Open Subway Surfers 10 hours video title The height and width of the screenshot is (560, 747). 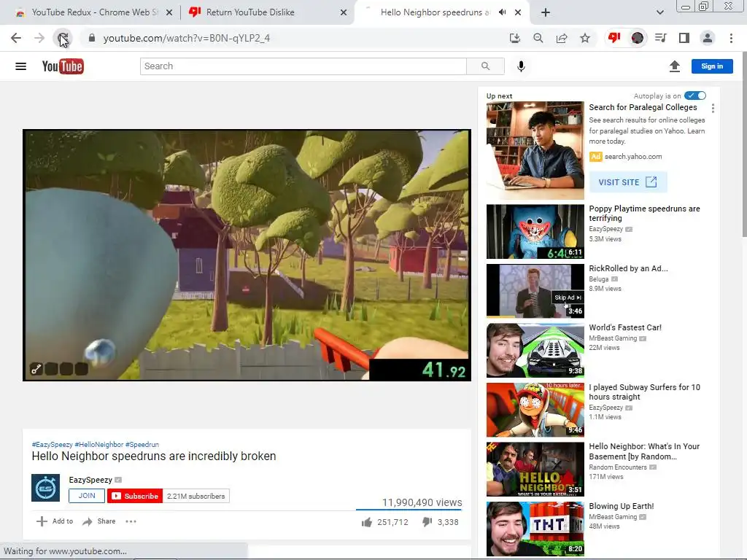[645, 392]
